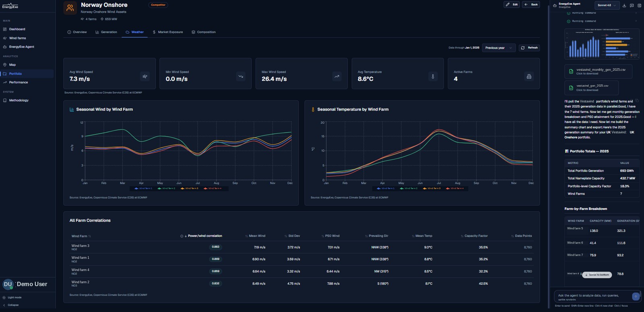This screenshot has height=312, width=644.
Task: Toggle Wind farm 1 in wind chart legend
Action: (x=144, y=188)
